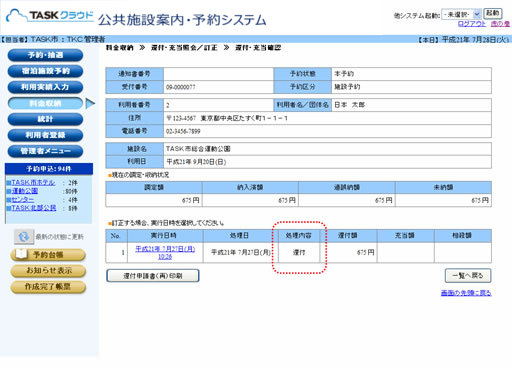Viewport: 512px width, 384px height.
Task: Click the usage date 平成21年9月20日(日)
Action: (x=196, y=162)
